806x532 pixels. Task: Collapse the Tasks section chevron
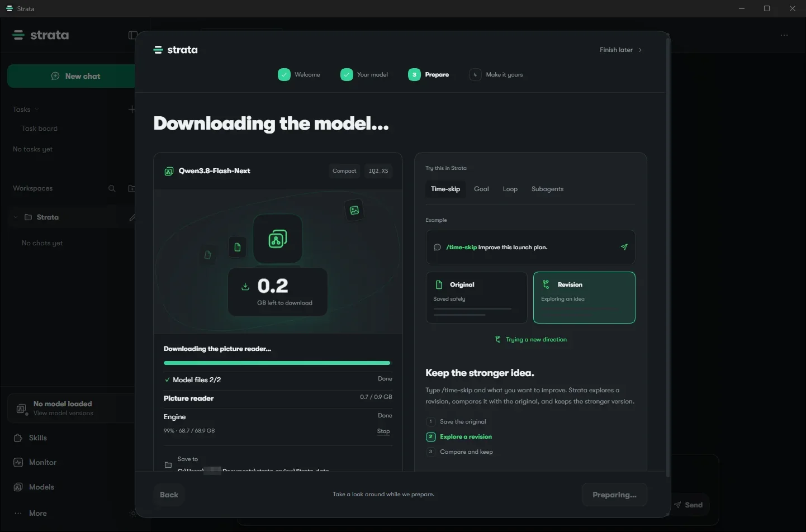[x=37, y=110]
